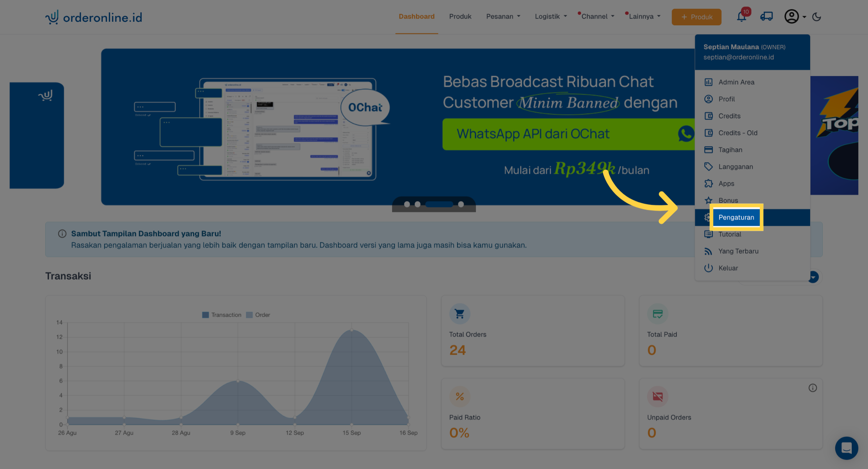Choose Keluar to log out
This screenshot has height=469, width=868.
click(x=728, y=268)
